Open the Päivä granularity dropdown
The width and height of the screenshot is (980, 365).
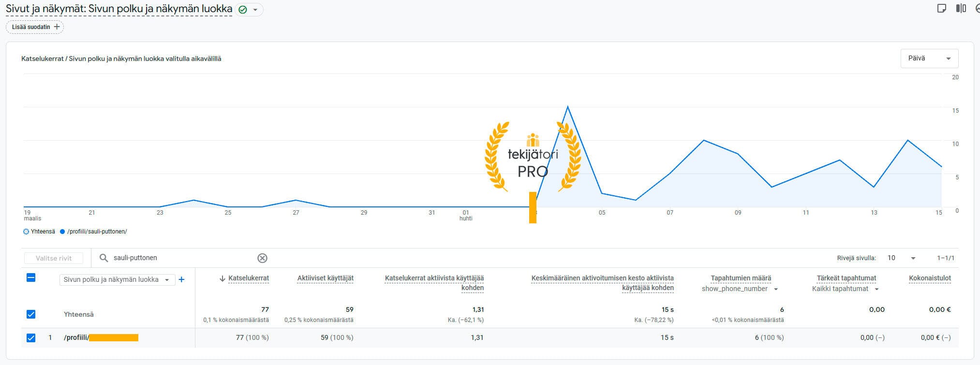coord(929,58)
